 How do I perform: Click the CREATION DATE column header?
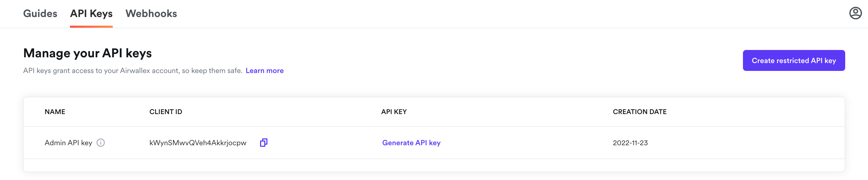(x=639, y=112)
